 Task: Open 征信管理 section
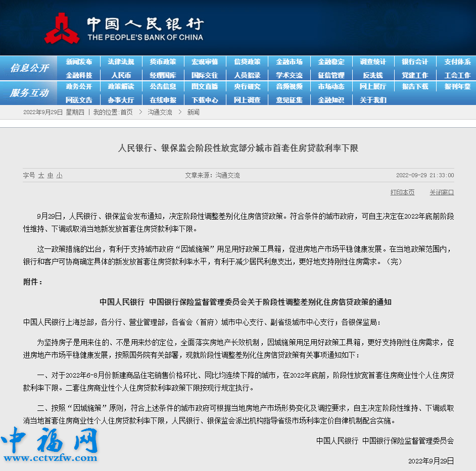click(331, 75)
